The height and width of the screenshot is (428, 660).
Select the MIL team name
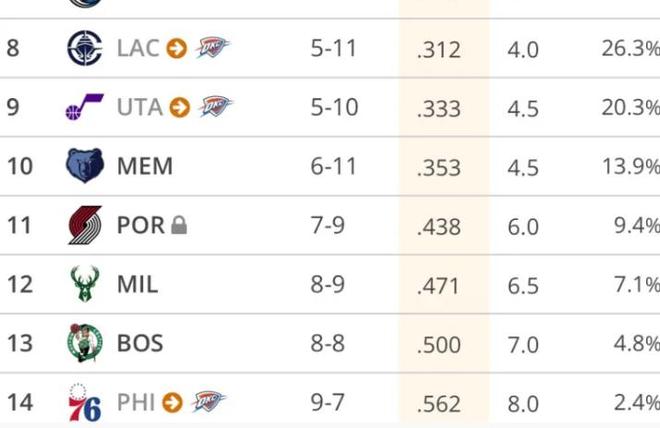click(x=137, y=284)
